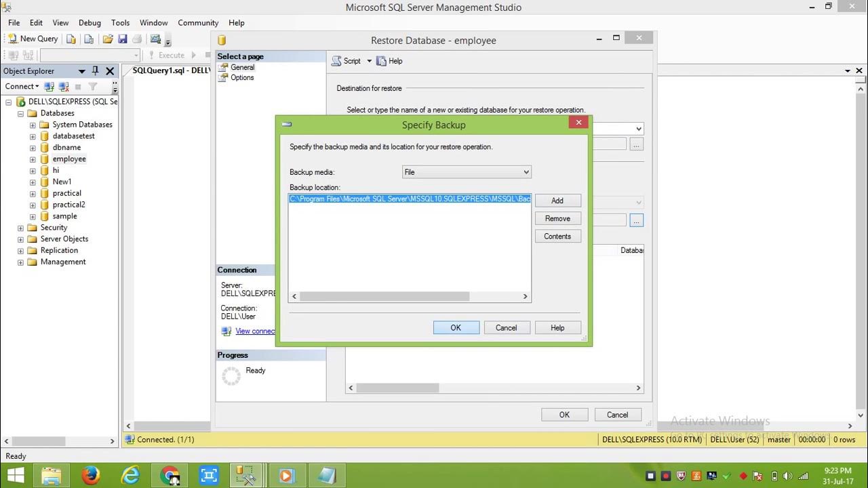Click the Contents button
Image resolution: width=868 pixels, height=488 pixels.
pos(557,237)
